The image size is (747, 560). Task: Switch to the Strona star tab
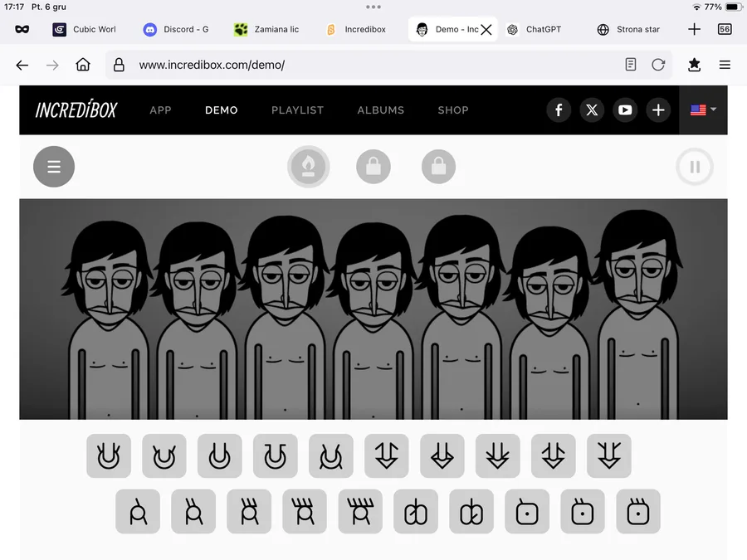coord(628,30)
